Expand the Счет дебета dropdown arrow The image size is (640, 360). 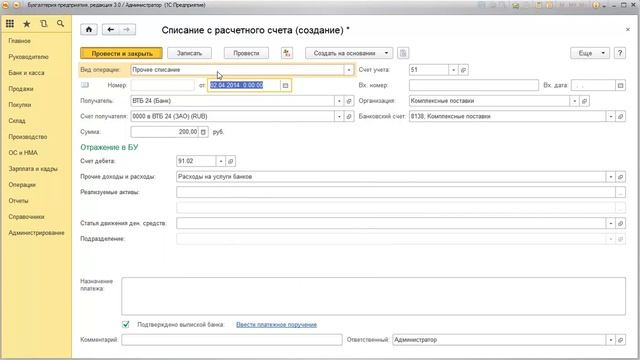(220, 161)
